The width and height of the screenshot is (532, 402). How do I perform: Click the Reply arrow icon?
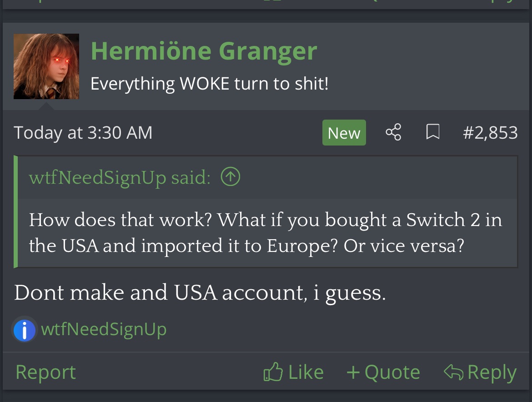pyautogui.click(x=453, y=372)
